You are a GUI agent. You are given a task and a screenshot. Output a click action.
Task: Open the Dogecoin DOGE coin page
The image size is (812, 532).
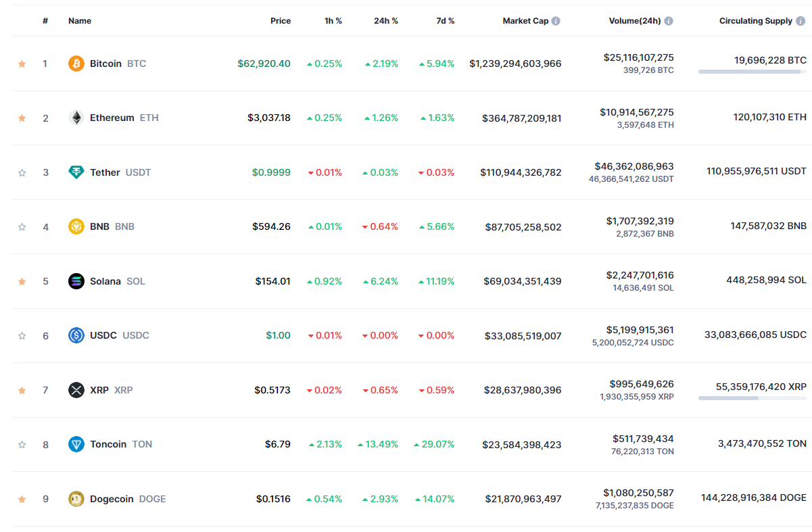(117, 499)
